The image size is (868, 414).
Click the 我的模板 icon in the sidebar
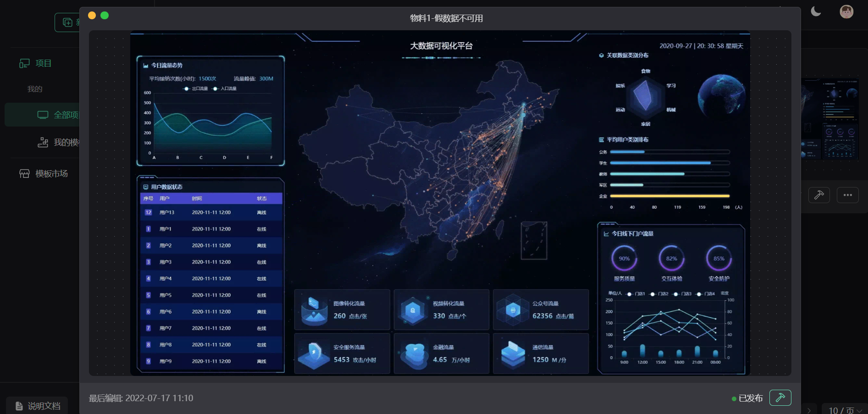(x=42, y=142)
